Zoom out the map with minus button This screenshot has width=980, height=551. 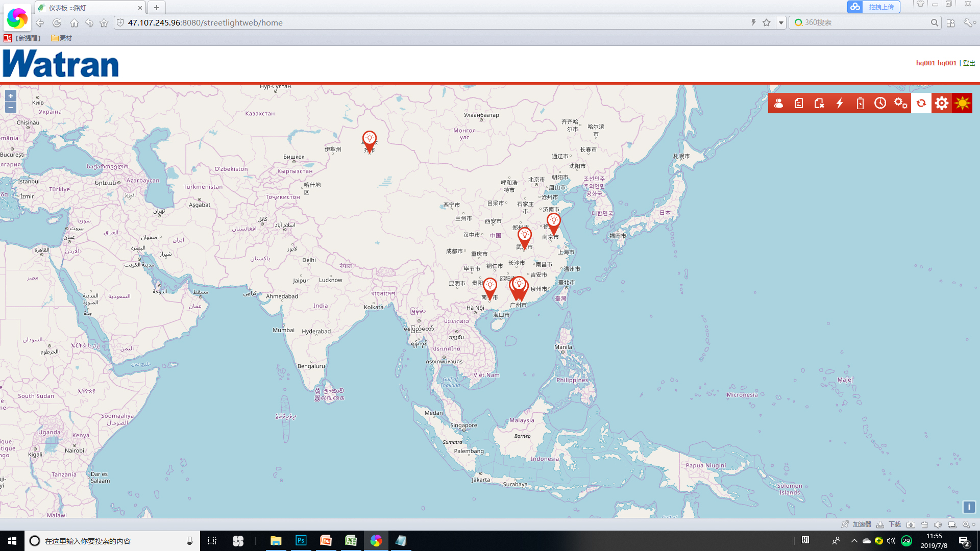coord(11,107)
